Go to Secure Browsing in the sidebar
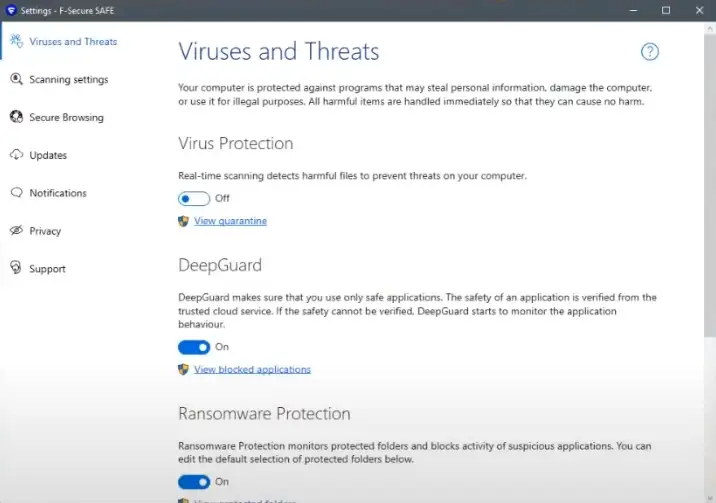This screenshot has width=716, height=503. pos(66,118)
